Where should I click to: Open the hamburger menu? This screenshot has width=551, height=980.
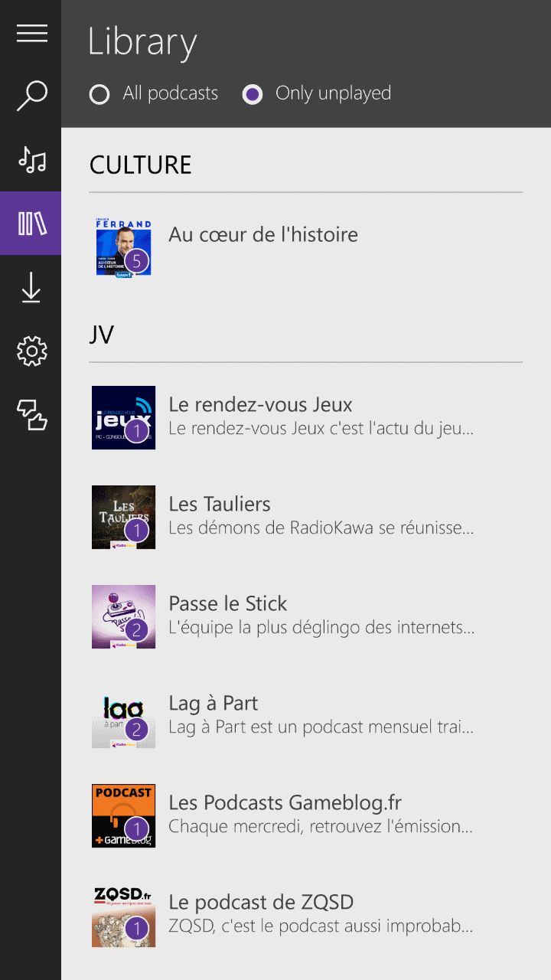pos(31,33)
